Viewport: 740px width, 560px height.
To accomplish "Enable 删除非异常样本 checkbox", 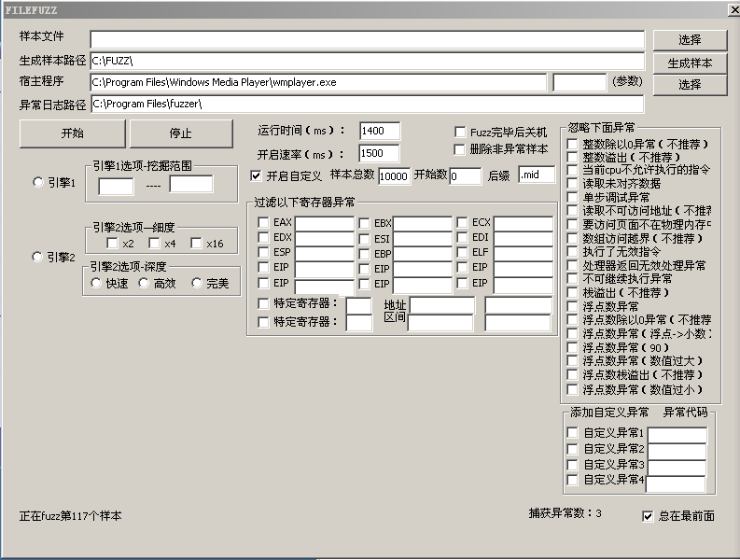I will pos(460,149).
